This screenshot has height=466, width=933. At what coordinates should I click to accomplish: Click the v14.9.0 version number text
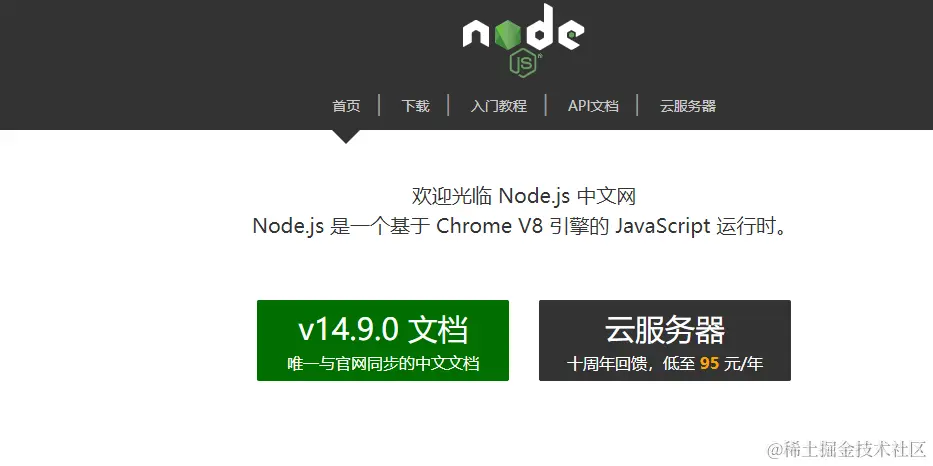point(348,330)
